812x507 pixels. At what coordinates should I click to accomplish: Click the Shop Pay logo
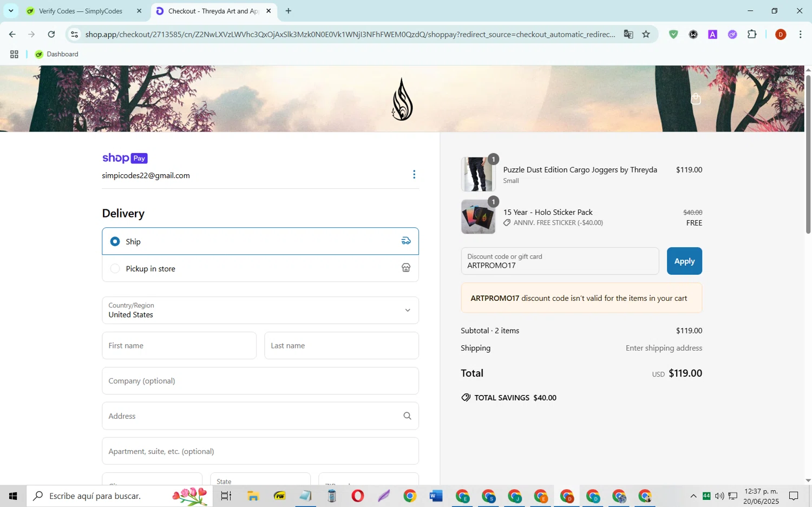(x=125, y=158)
